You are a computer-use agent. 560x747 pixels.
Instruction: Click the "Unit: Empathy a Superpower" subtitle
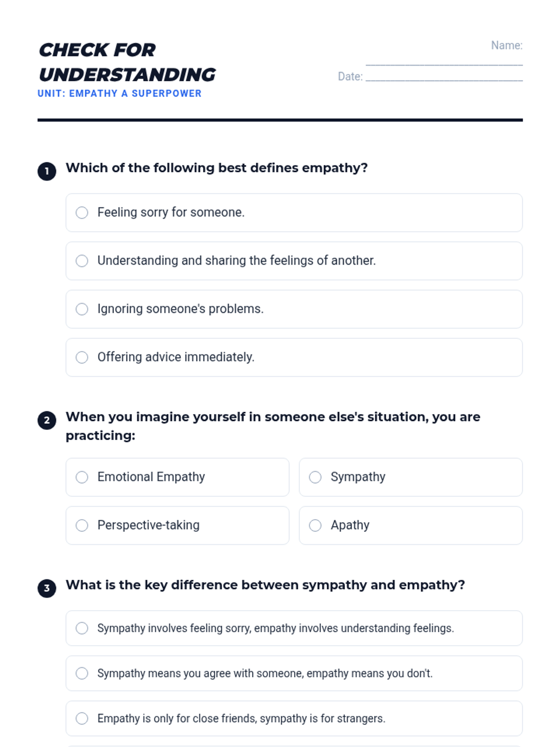coord(119,93)
